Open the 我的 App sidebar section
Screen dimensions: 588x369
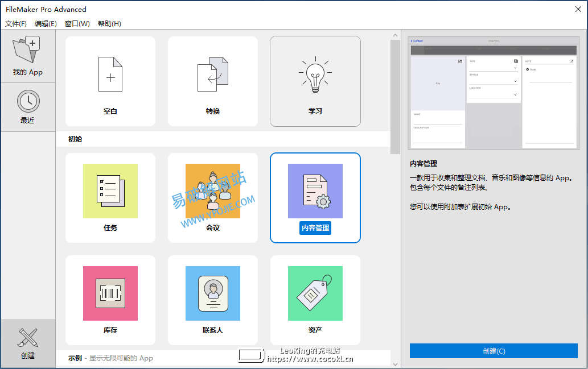[x=28, y=56]
